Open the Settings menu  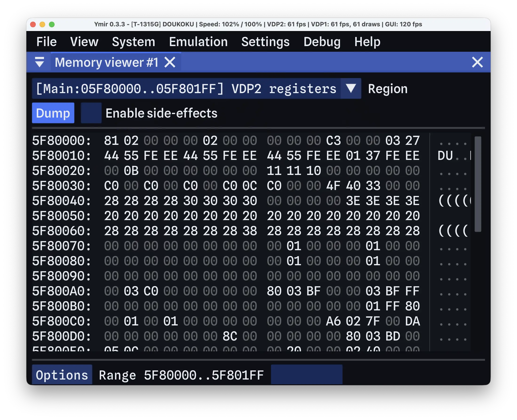(x=265, y=42)
